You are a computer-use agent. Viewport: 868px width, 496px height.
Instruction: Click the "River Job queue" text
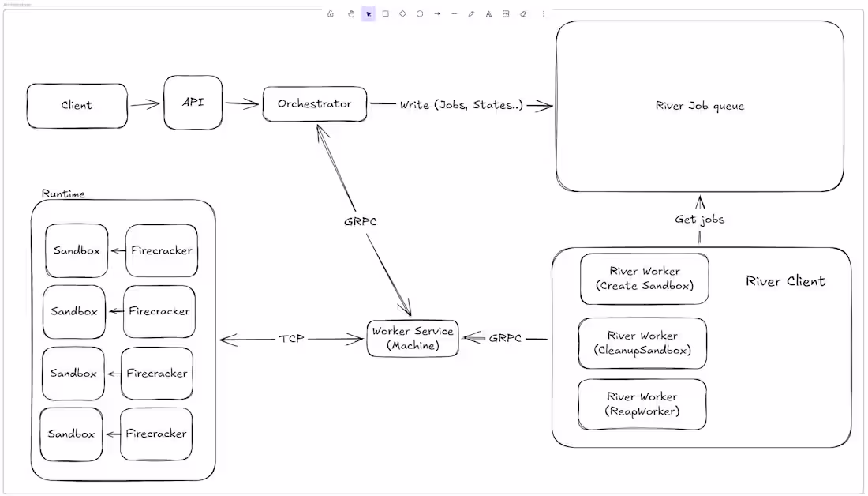point(700,106)
